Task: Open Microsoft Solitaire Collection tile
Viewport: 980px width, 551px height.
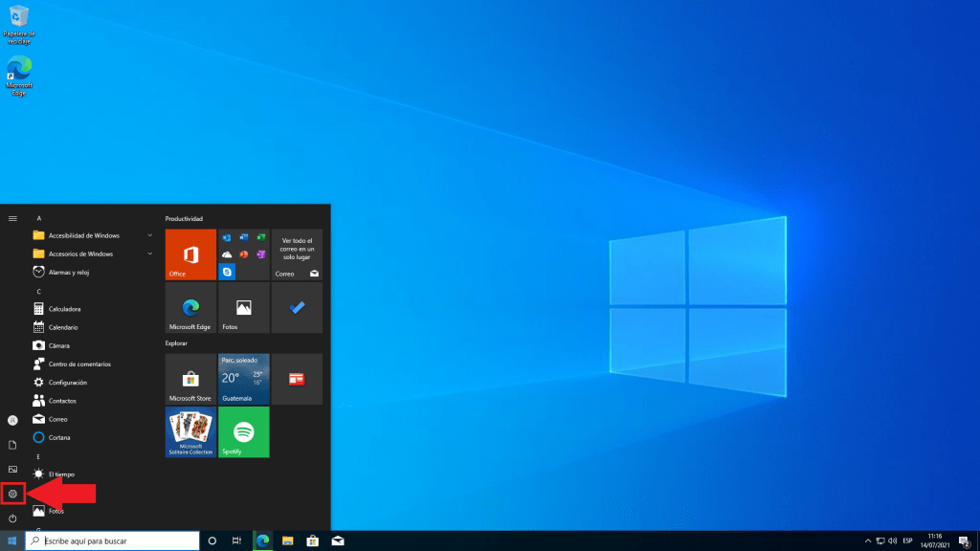Action: (x=190, y=432)
